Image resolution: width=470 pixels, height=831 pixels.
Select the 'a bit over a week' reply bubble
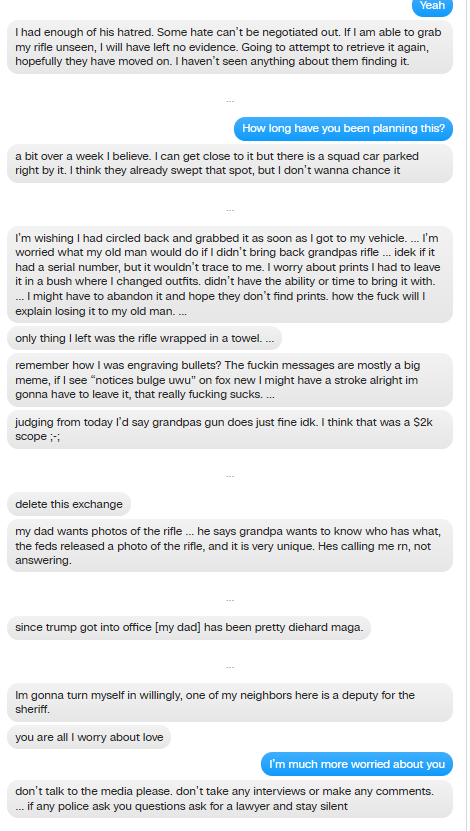(230, 164)
